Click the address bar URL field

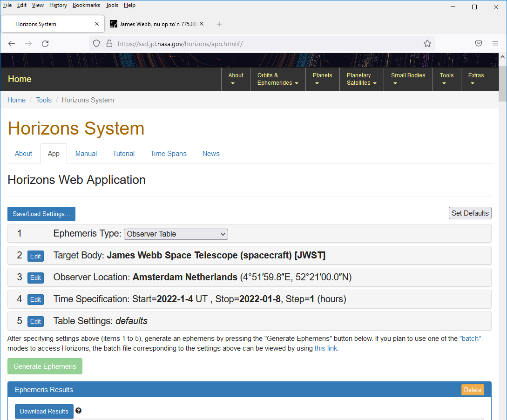click(262, 44)
